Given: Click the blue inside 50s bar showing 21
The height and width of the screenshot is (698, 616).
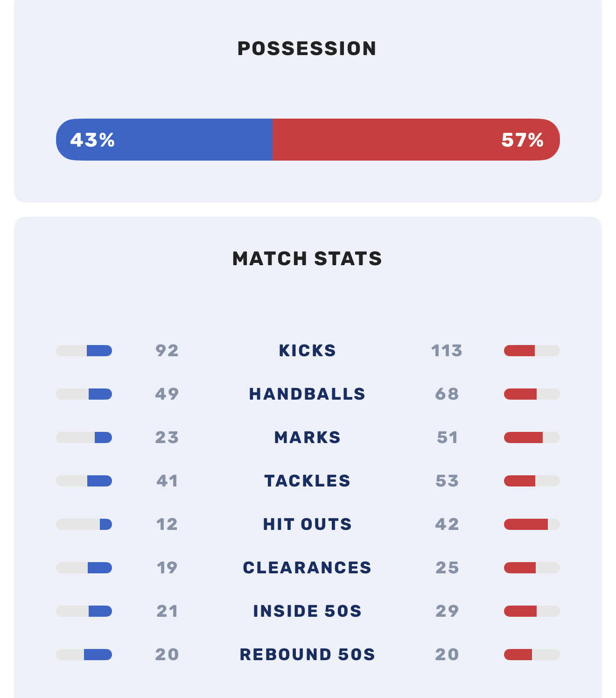Looking at the screenshot, I should (100, 611).
